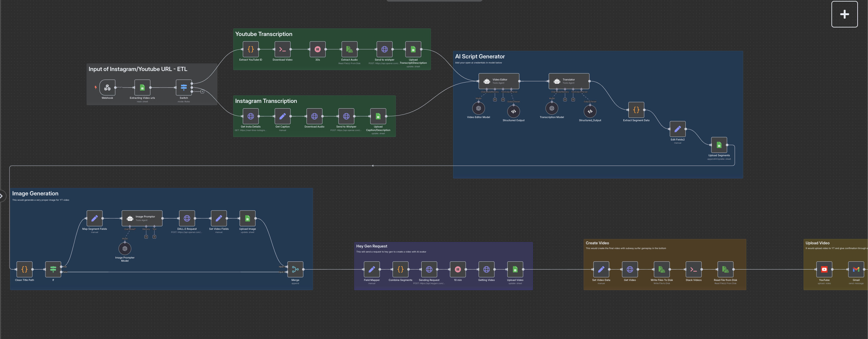This screenshot has height=339, width=868.
Task: Click the Structured Output parser node
Action: pos(514,112)
